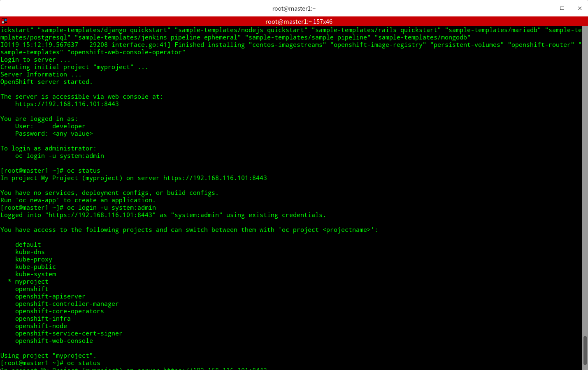Select the web console URL https://192.168.116.101:8443

(x=67, y=104)
